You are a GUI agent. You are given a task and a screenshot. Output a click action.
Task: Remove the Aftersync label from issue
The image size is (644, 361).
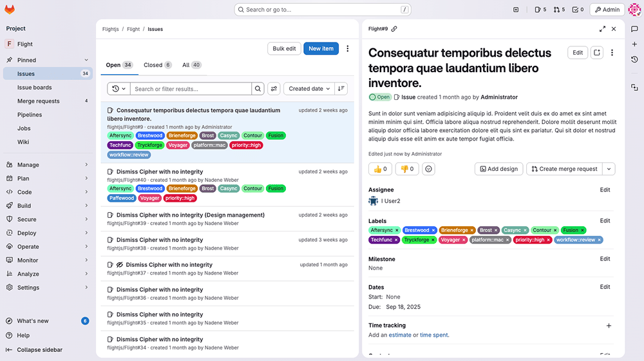click(x=397, y=230)
